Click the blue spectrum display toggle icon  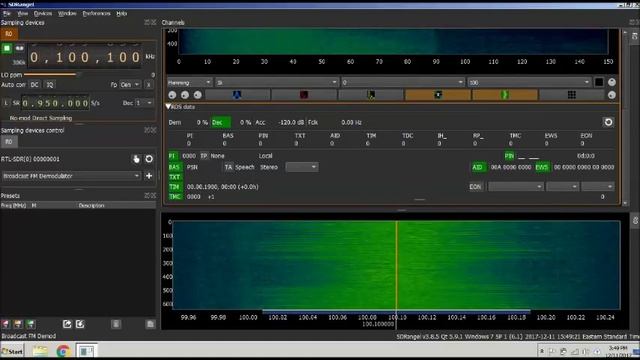(237, 95)
